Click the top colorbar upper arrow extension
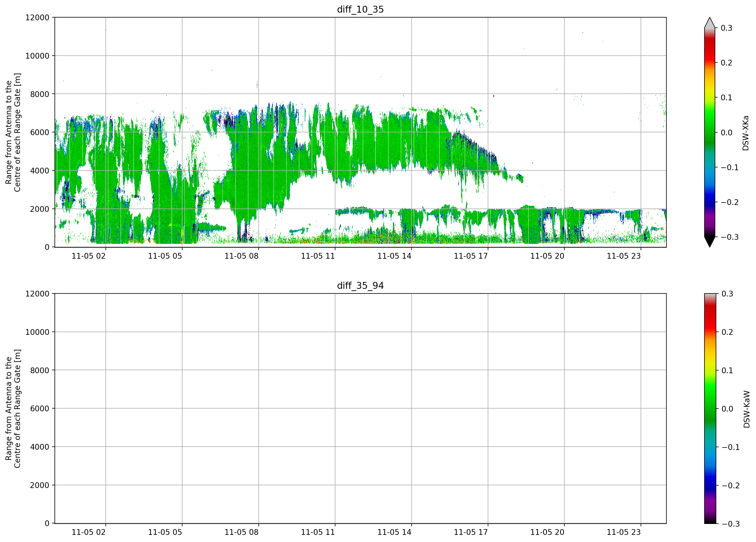This screenshot has width=756, height=542. click(x=710, y=23)
